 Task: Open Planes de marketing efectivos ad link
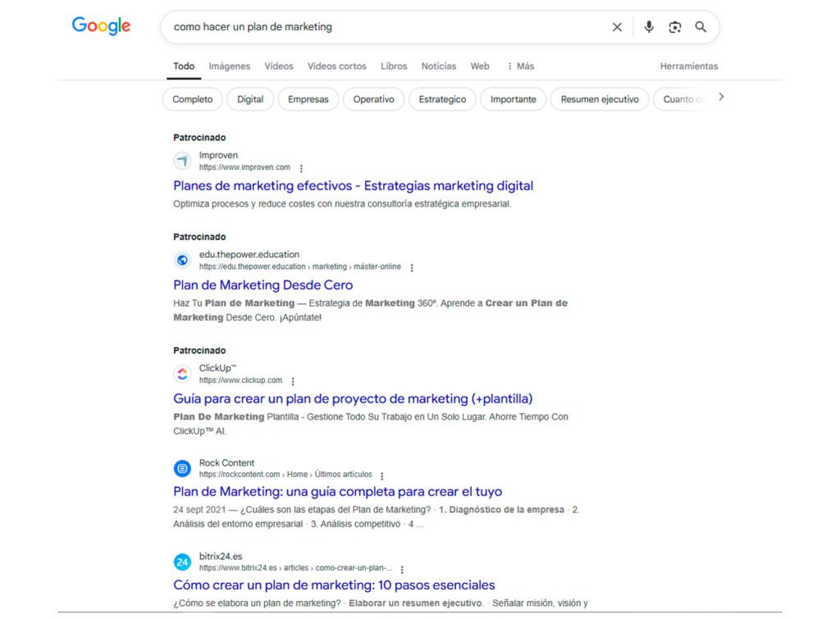click(x=353, y=186)
